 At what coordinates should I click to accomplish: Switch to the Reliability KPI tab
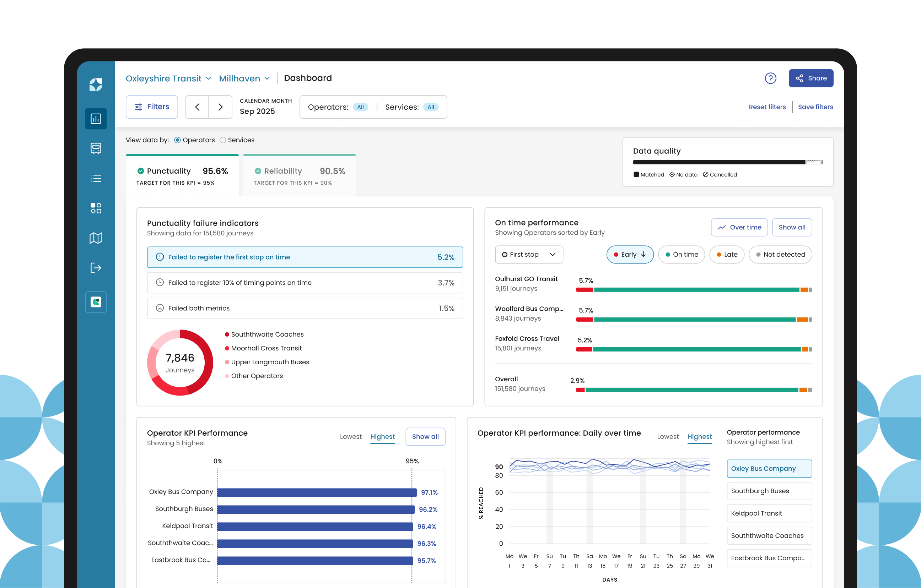299,175
